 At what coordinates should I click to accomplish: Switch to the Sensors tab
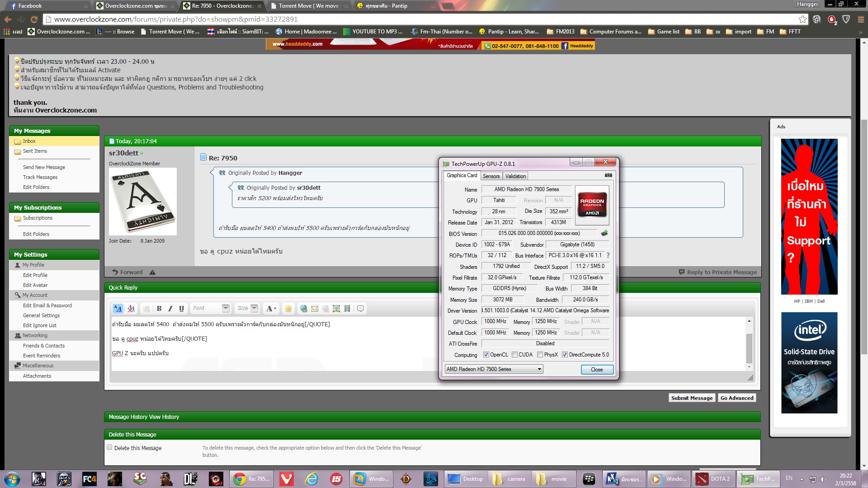pos(491,176)
